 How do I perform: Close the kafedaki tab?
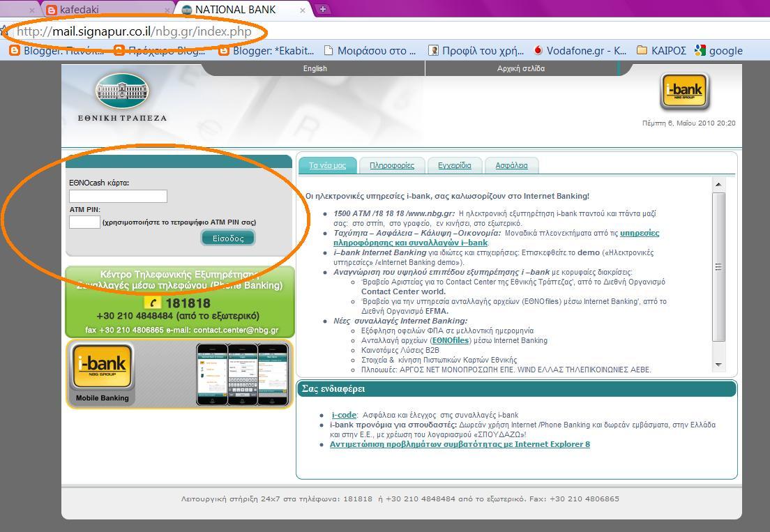(167, 10)
